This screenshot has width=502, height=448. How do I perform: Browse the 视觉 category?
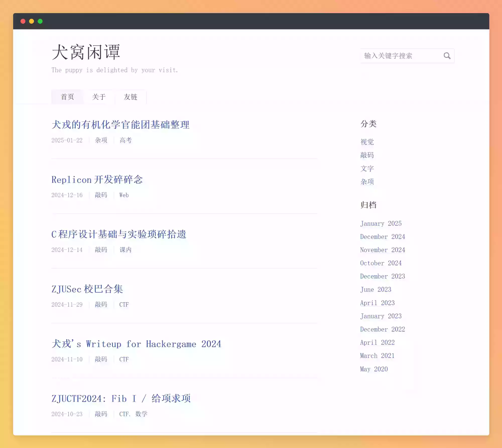tap(367, 142)
